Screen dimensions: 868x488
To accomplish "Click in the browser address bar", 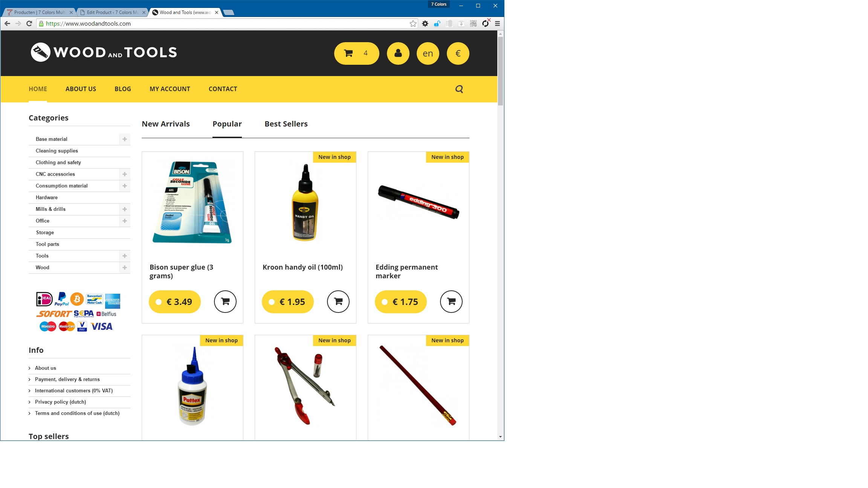I will pos(226,24).
